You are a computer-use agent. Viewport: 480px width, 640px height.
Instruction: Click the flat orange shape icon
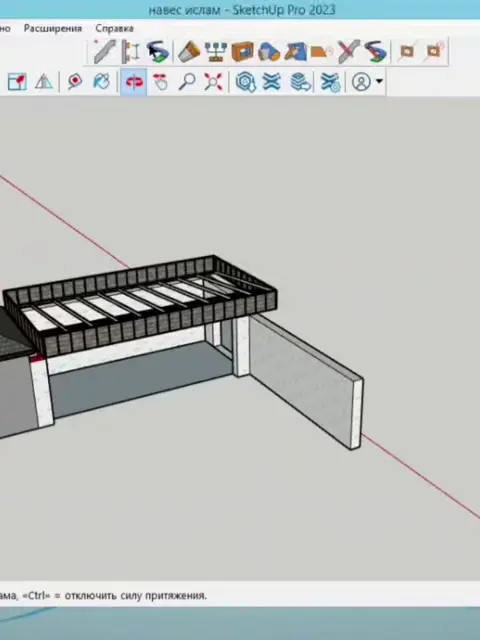point(322,51)
